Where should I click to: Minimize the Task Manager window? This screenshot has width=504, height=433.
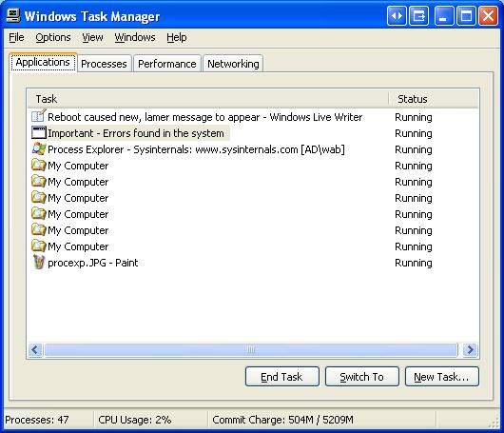pyautogui.click(x=443, y=16)
